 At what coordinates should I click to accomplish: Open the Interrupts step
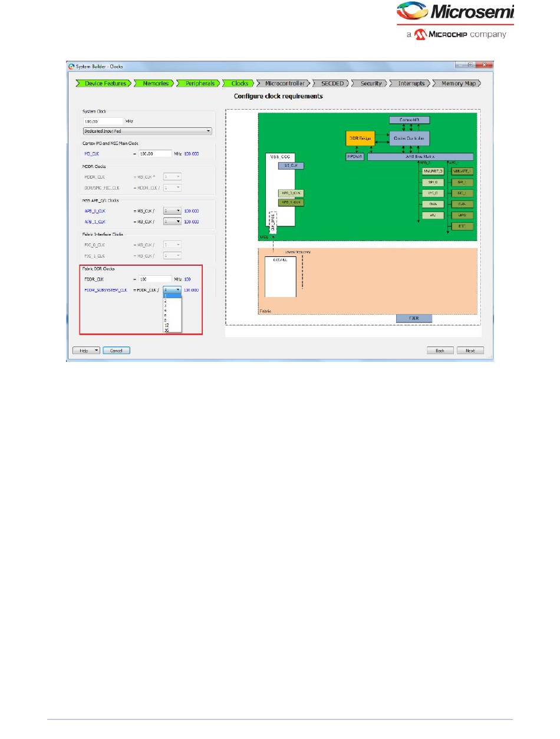click(411, 84)
